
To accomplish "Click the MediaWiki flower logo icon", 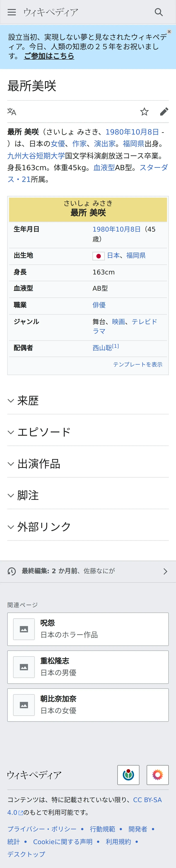I will 157,775.
